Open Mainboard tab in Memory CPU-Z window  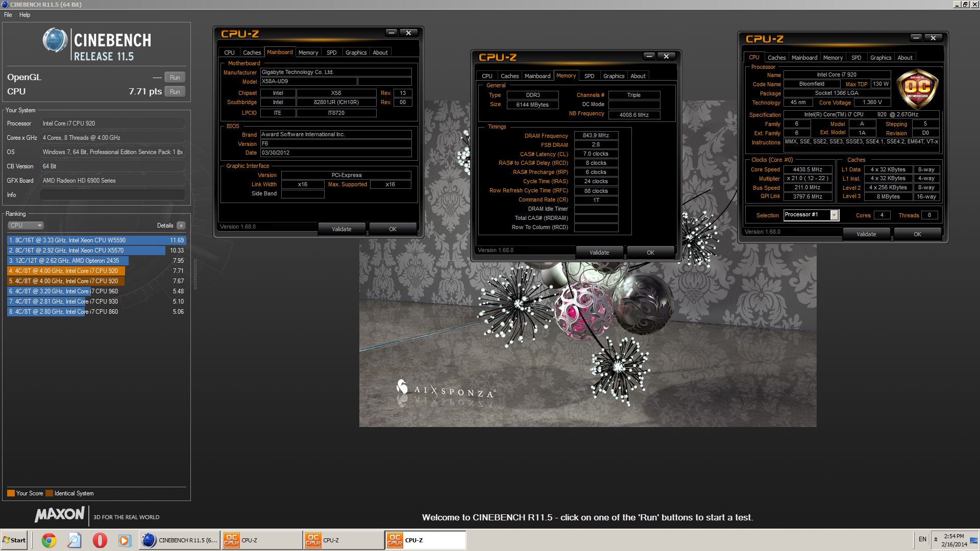click(x=538, y=76)
